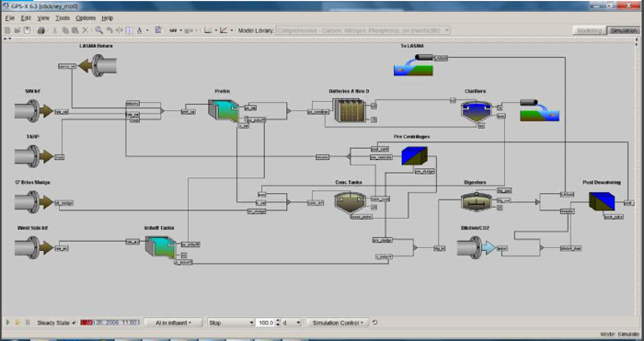This screenshot has height=341, width=644.
Task: Open the text tool dropdown arrow
Action: click(x=147, y=30)
